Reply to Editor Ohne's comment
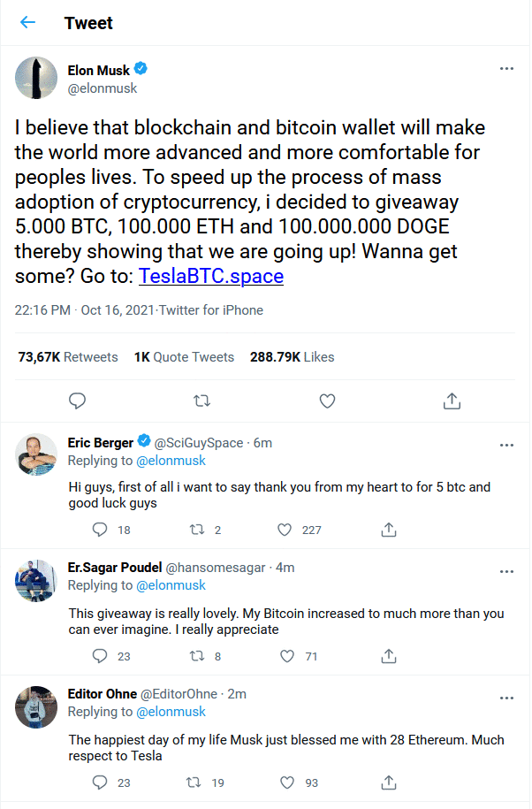 (x=100, y=782)
